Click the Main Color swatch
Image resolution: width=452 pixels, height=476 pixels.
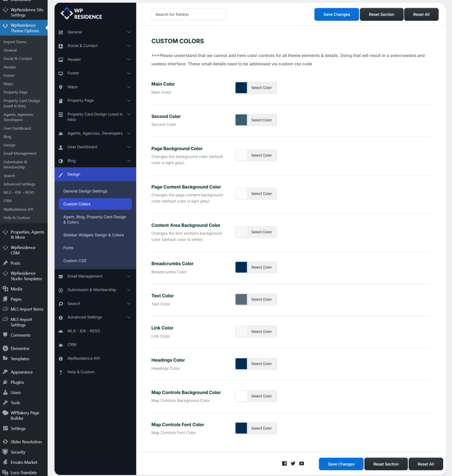(x=241, y=88)
